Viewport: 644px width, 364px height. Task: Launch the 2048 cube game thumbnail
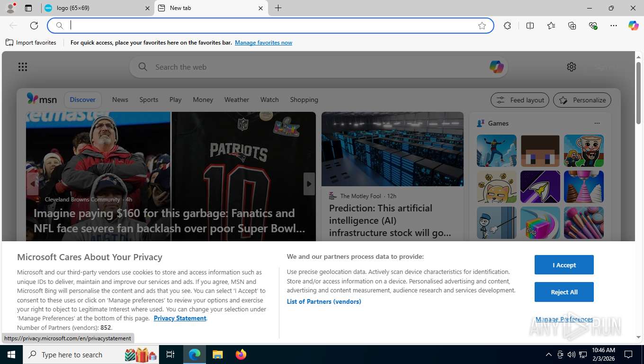point(540,223)
